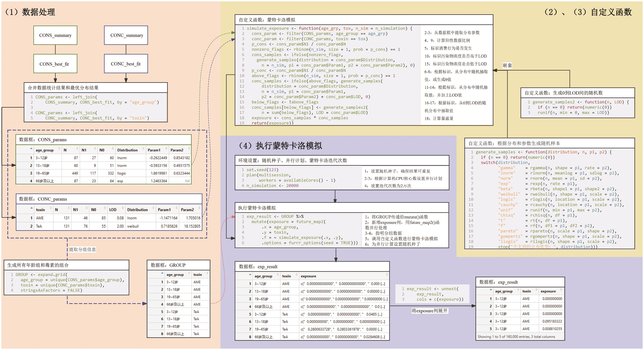Click Param1 sort arrows in CONC_params table
The image size is (644, 350).
[x=177, y=208]
